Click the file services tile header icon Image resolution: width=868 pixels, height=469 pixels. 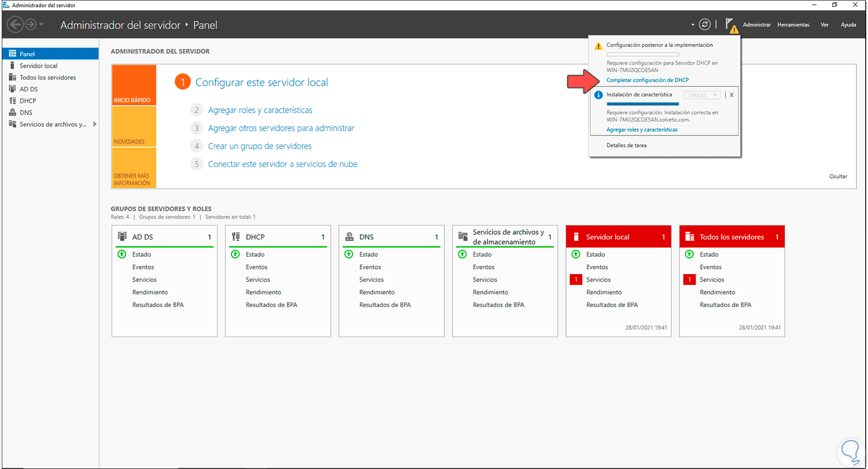point(462,237)
